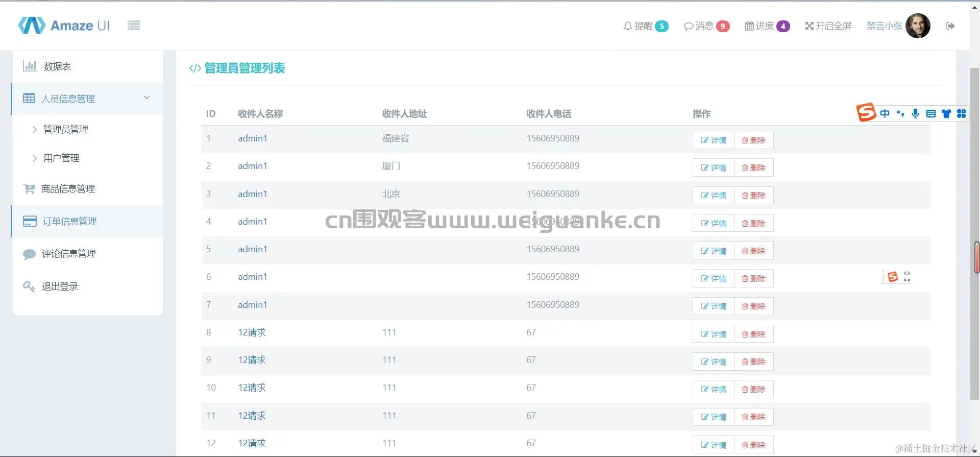Click phone 15606950889 in row 2

(553, 166)
